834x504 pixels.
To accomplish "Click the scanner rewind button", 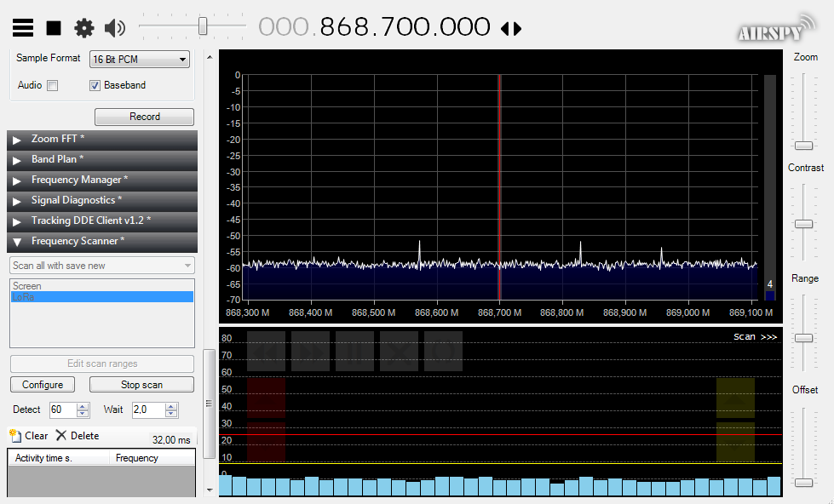I will pos(266,352).
